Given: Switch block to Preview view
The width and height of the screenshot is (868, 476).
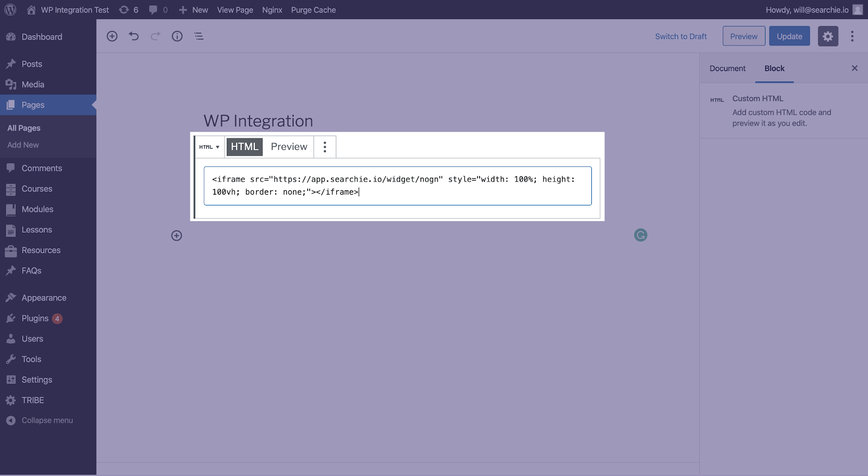Looking at the screenshot, I should (289, 147).
